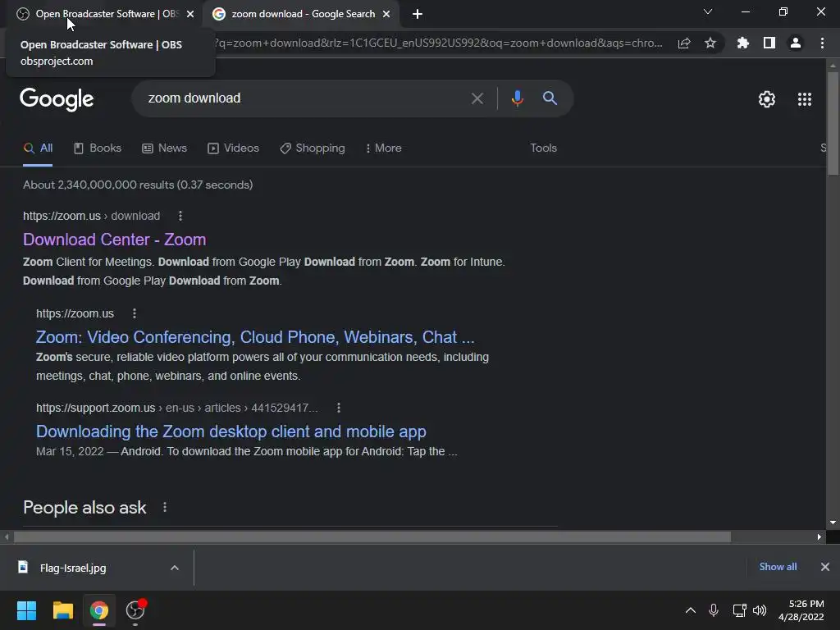Click the scroll down arrow of page scrollbar
Screen dimensions: 840x630
[x=833, y=523]
